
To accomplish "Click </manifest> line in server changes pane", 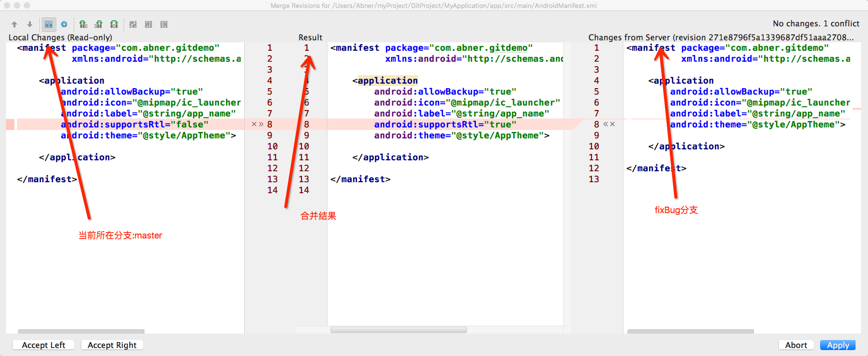I will point(656,168).
